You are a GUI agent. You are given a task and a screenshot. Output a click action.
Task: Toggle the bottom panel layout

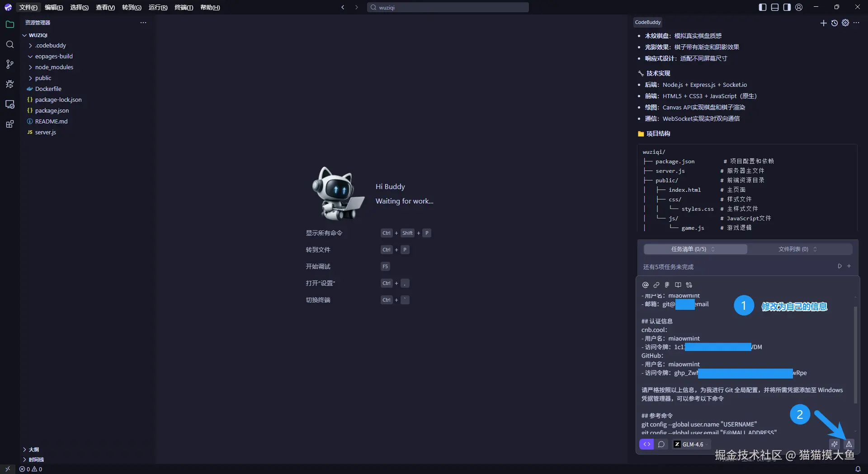[x=775, y=7]
